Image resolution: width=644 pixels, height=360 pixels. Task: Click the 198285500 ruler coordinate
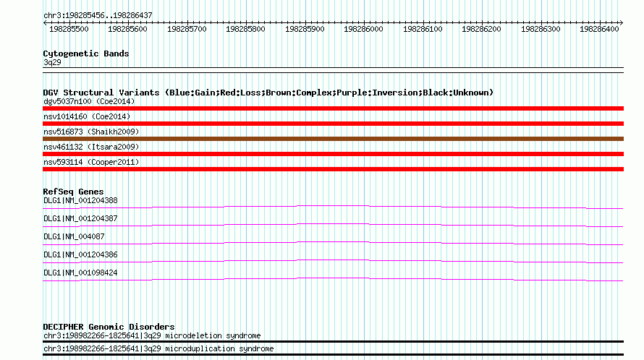(69, 29)
